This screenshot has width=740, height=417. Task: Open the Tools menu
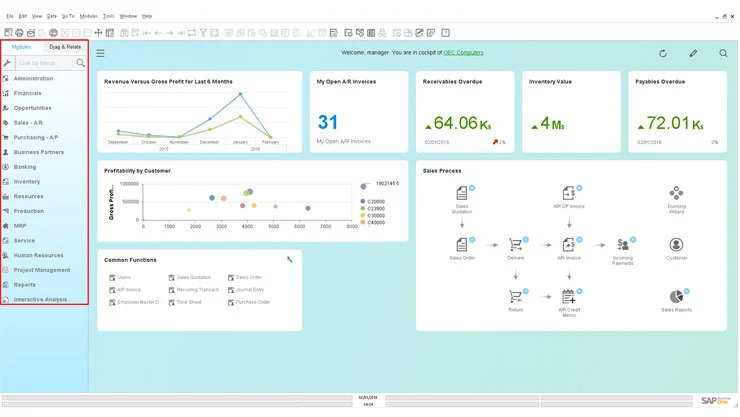[x=109, y=16]
